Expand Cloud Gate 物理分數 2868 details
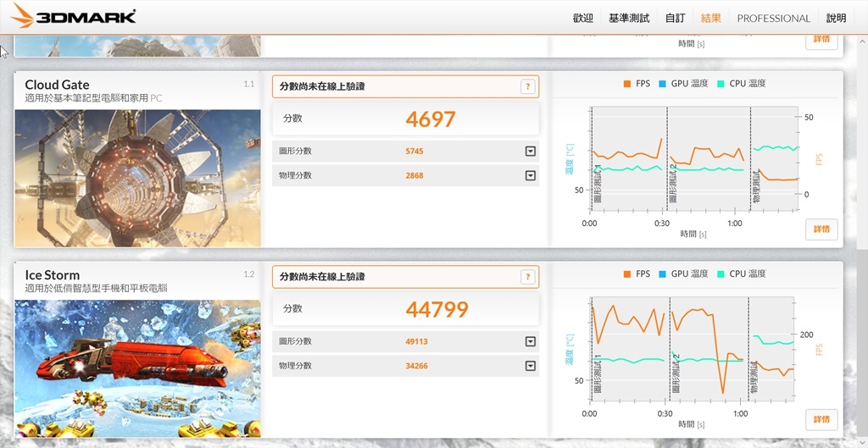 coord(531,175)
